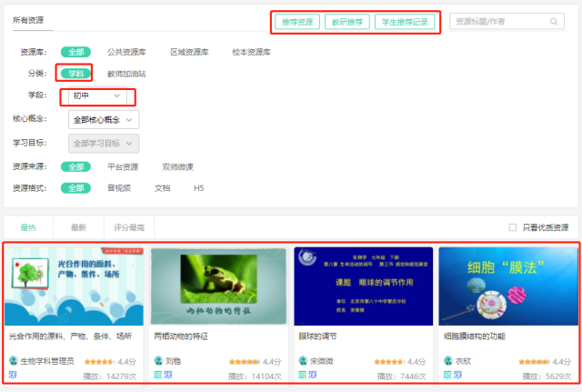This screenshot has width=582, height=392.
Task: Click the search magnifier icon
Action: 554,22
